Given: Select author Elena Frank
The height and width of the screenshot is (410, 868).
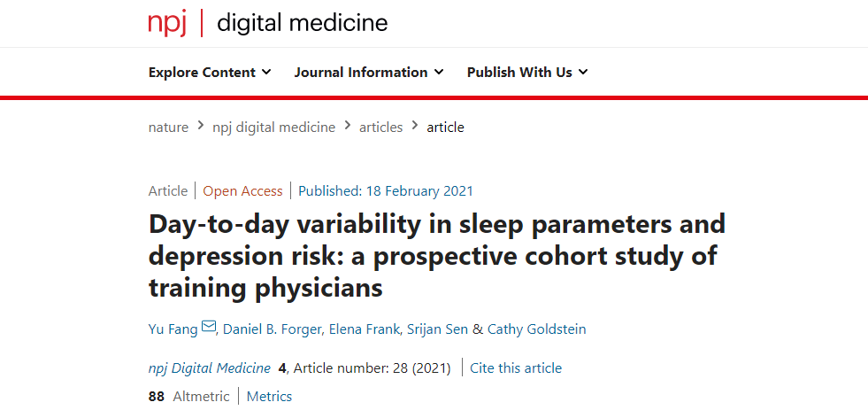Looking at the screenshot, I should coord(363,329).
